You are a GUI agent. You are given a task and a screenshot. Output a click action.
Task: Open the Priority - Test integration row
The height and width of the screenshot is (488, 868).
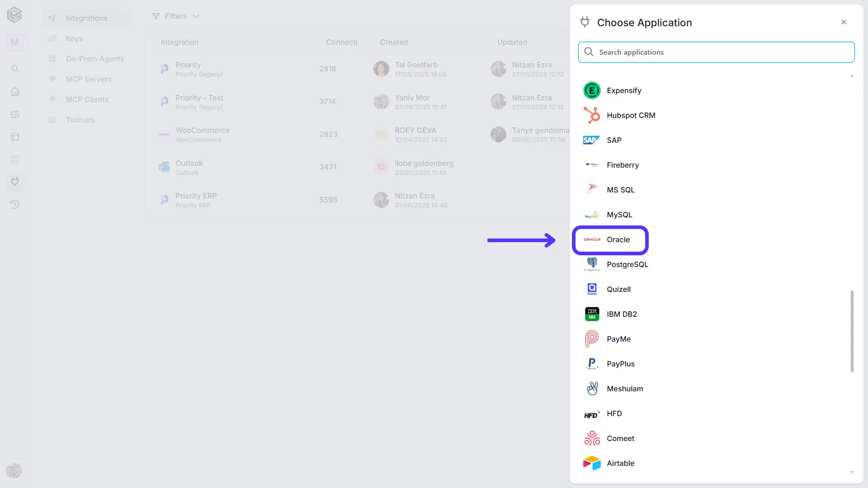[x=357, y=102]
